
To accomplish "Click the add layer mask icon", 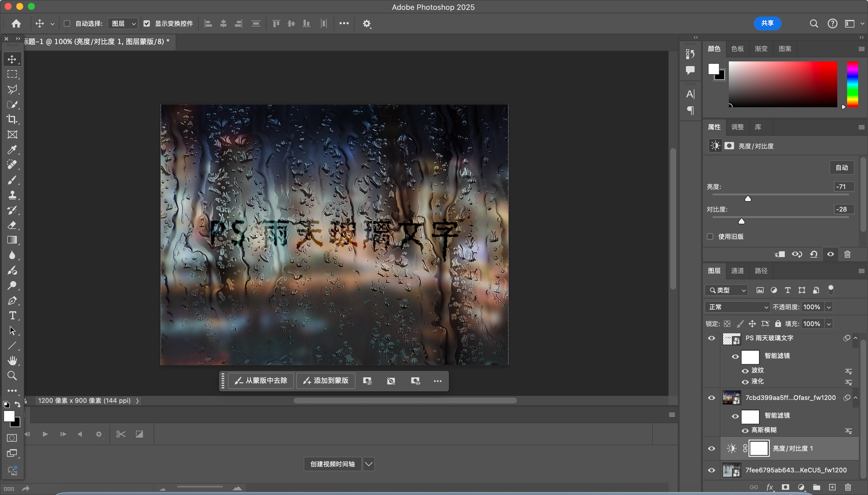I will coord(785,487).
